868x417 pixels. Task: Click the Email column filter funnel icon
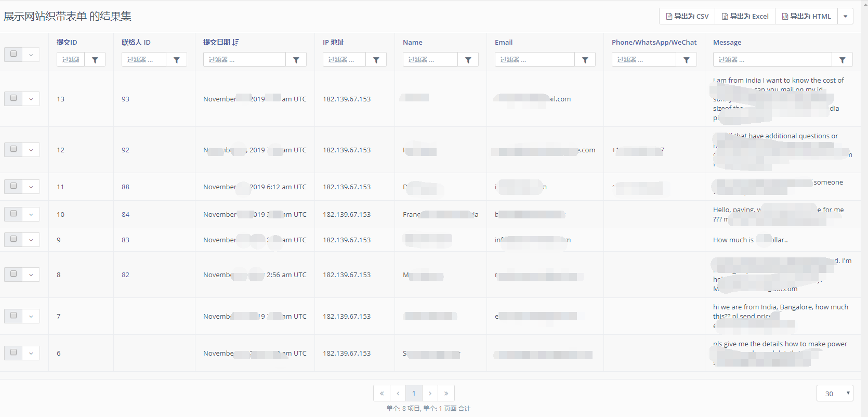click(x=585, y=60)
